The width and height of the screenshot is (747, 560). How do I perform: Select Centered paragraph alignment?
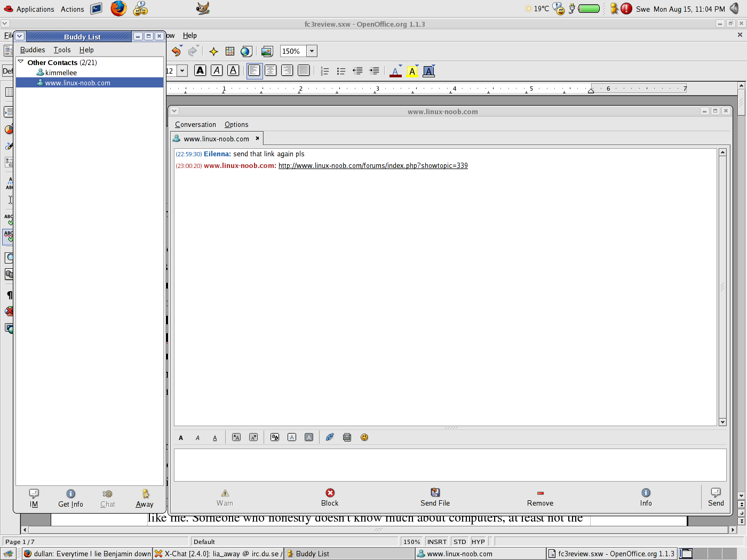[x=271, y=70]
